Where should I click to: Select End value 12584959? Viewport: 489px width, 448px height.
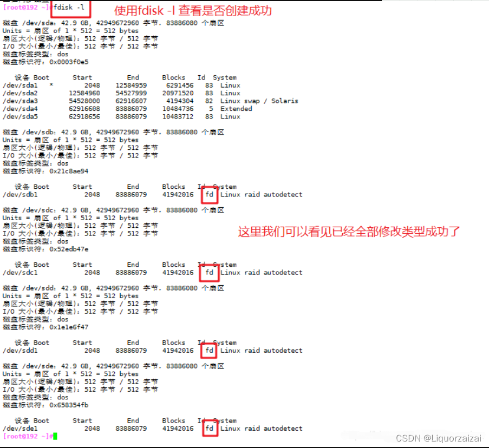pyautogui.click(x=131, y=85)
